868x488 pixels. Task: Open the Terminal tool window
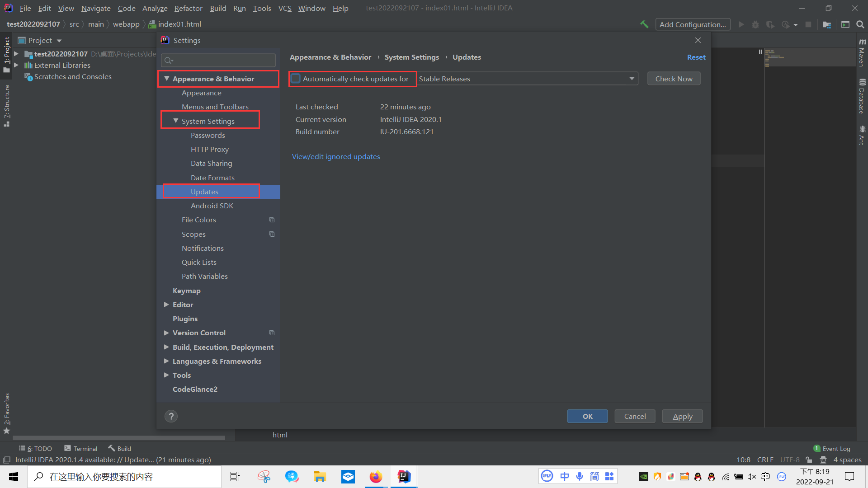(81, 448)
